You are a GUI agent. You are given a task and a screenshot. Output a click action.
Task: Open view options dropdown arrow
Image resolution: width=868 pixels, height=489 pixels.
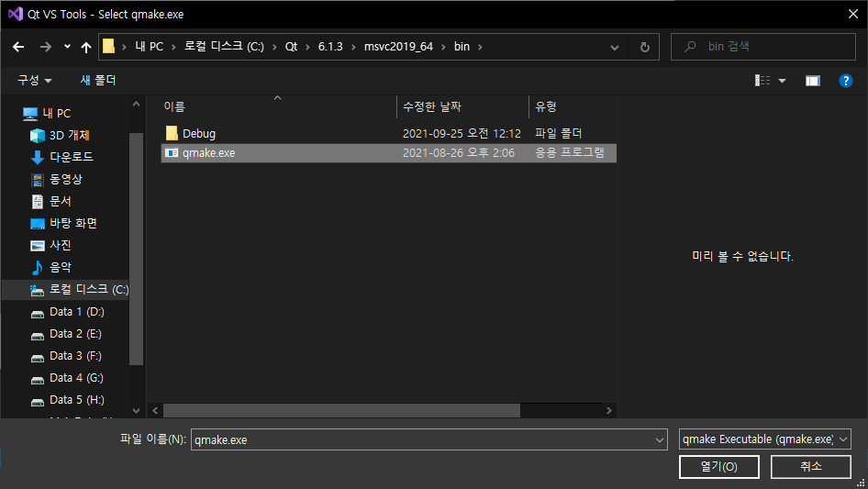click(782, 81)
